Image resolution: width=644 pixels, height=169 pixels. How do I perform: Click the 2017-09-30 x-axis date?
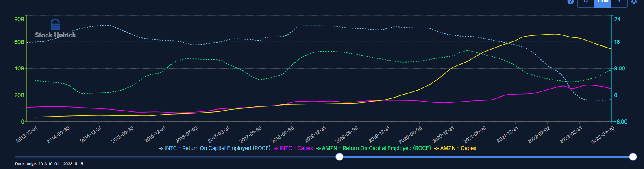[250, 134]
